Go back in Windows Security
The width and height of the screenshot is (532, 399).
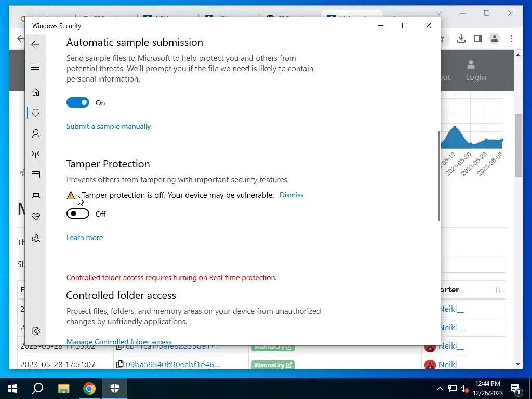35,44
